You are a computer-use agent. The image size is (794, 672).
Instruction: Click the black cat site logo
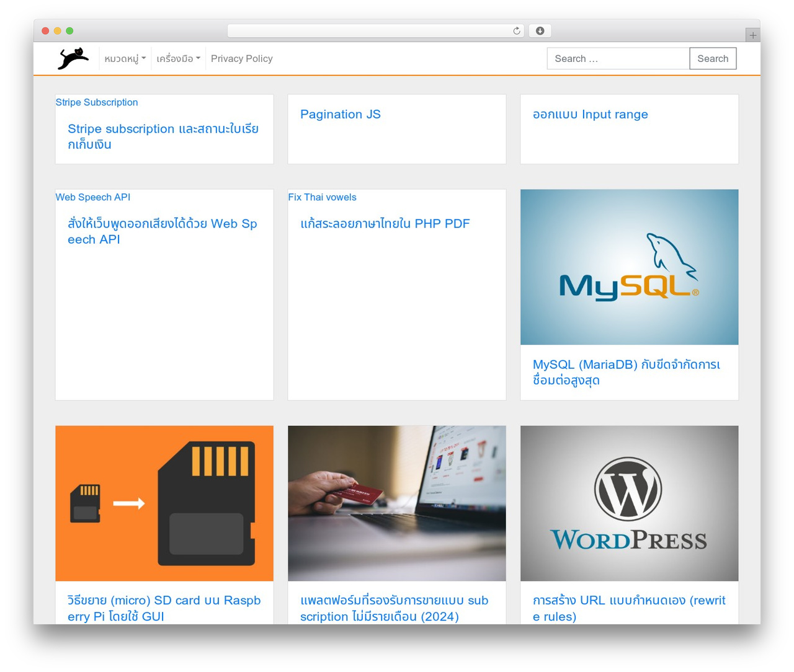73,58
